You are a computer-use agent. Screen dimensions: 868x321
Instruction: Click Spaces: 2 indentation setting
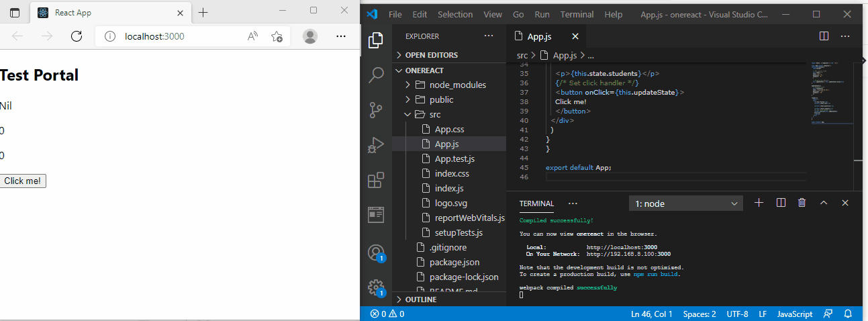point(700,314)
